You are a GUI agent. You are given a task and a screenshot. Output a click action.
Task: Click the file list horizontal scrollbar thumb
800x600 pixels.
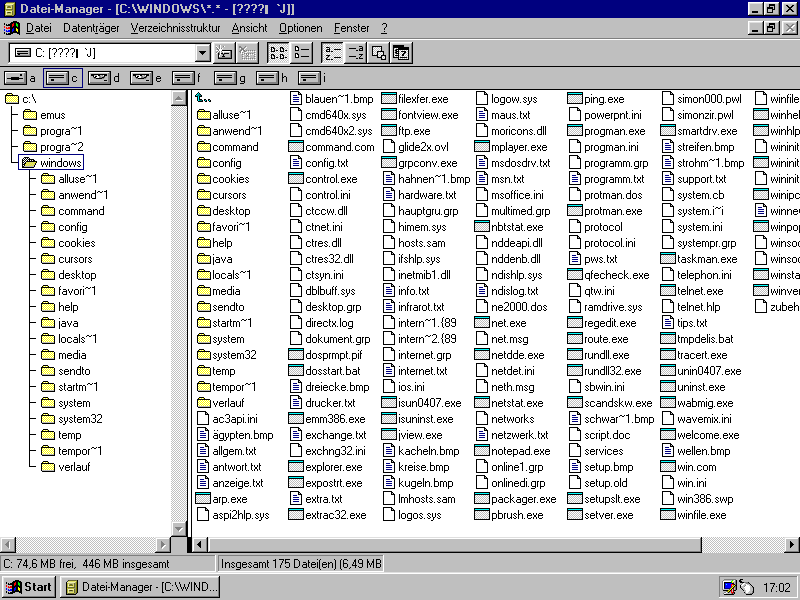tap(454, 545)
